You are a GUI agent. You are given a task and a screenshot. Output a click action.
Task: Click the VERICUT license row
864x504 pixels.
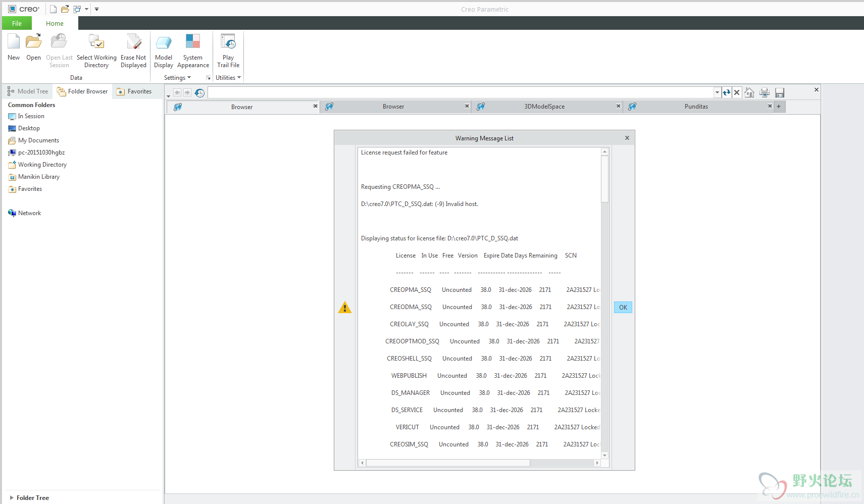pyautogui.click(x=497, y=427)
